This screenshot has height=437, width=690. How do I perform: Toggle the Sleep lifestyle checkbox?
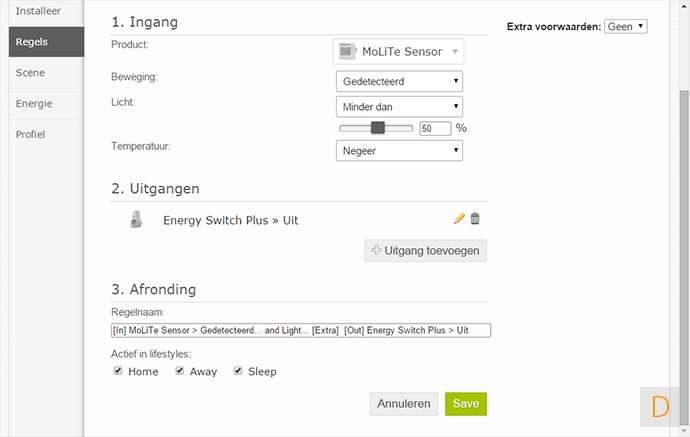click(238, 371)
